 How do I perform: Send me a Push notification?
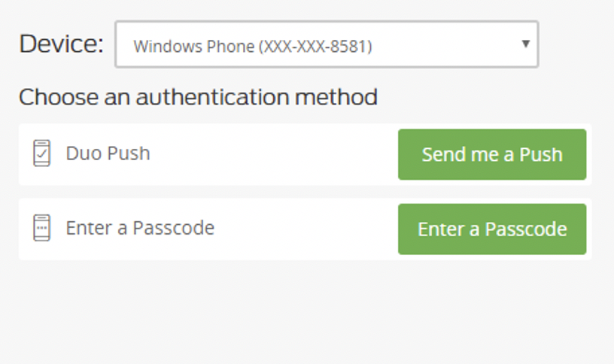(492, 155)
